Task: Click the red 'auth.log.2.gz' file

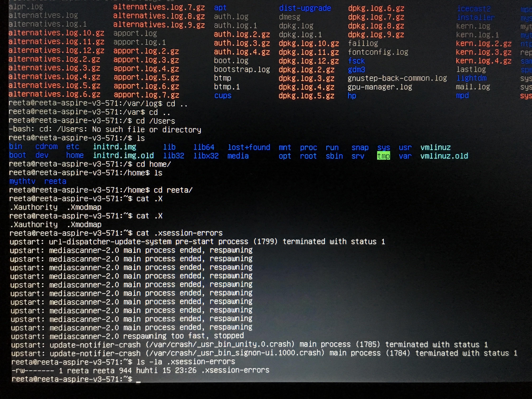Action: coord(242,35)
